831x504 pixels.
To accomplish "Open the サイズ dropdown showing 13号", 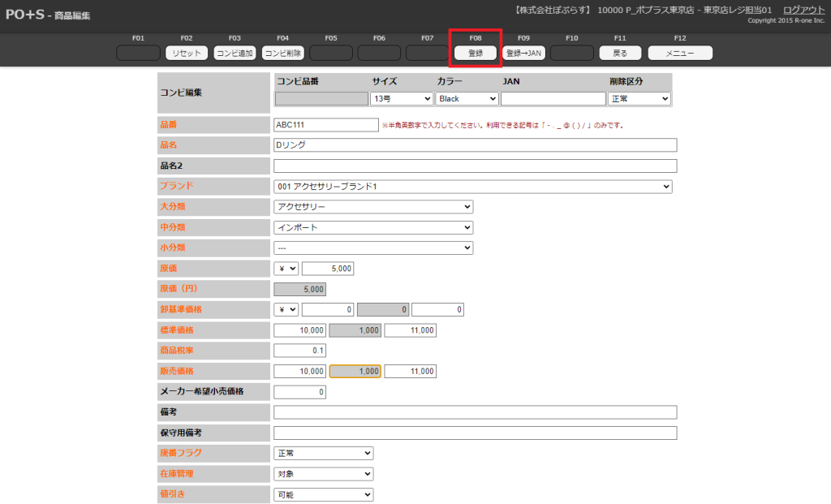I will 402,98.
